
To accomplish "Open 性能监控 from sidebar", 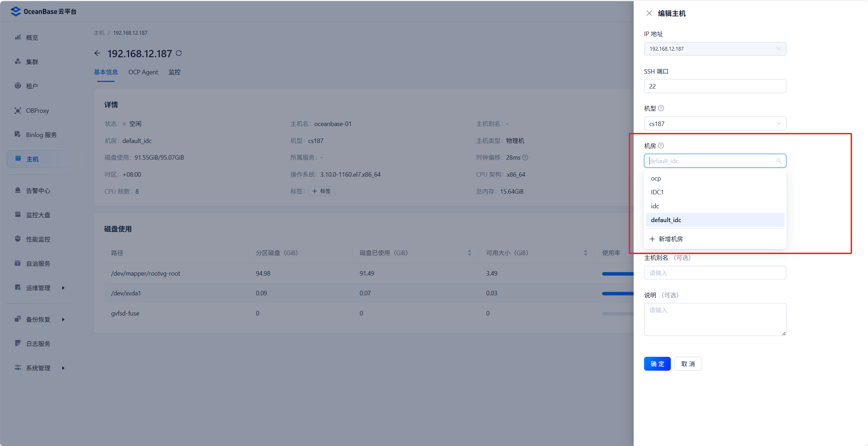I will pyautogui.click(x=38, y=239).
